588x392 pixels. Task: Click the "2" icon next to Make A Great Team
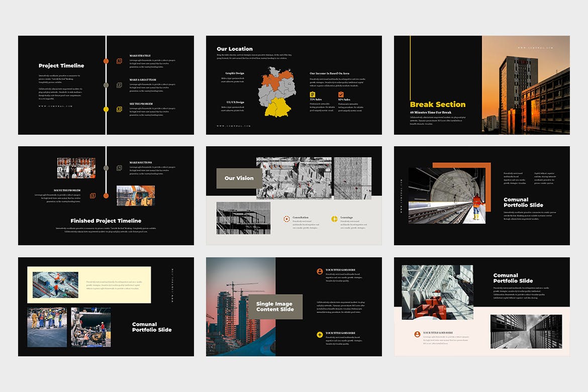click(x=120, y=84)
